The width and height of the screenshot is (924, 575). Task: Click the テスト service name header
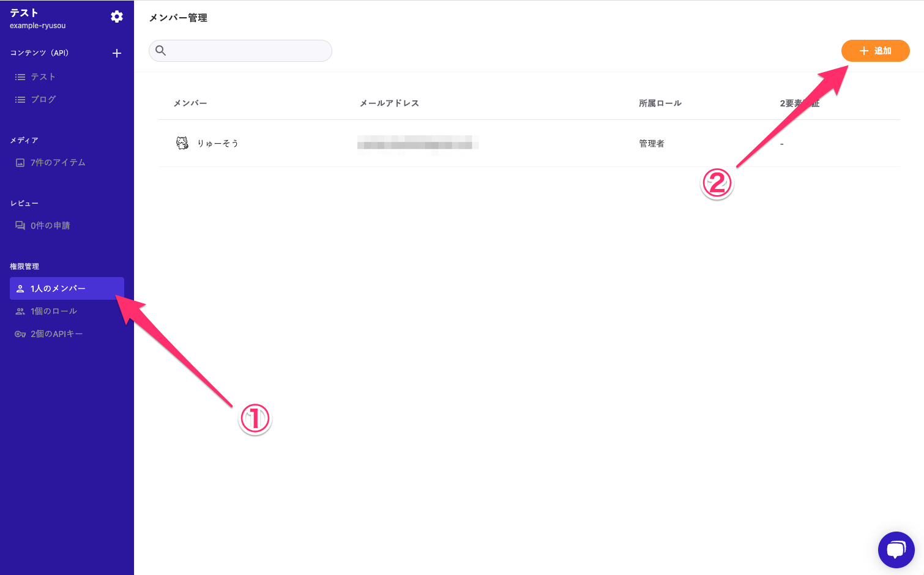pos(24,13)
